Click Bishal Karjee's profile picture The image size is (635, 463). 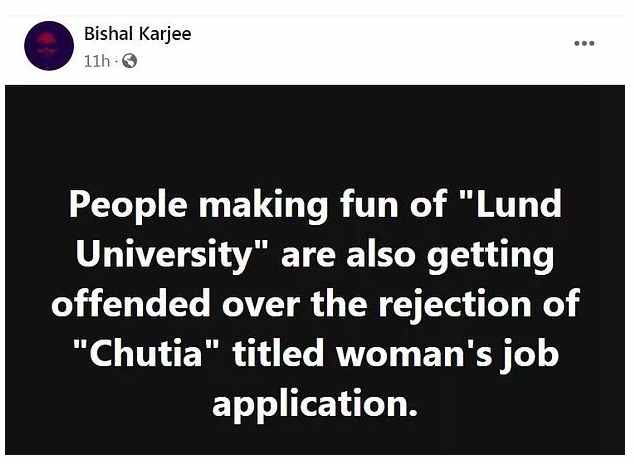[49, 45]
